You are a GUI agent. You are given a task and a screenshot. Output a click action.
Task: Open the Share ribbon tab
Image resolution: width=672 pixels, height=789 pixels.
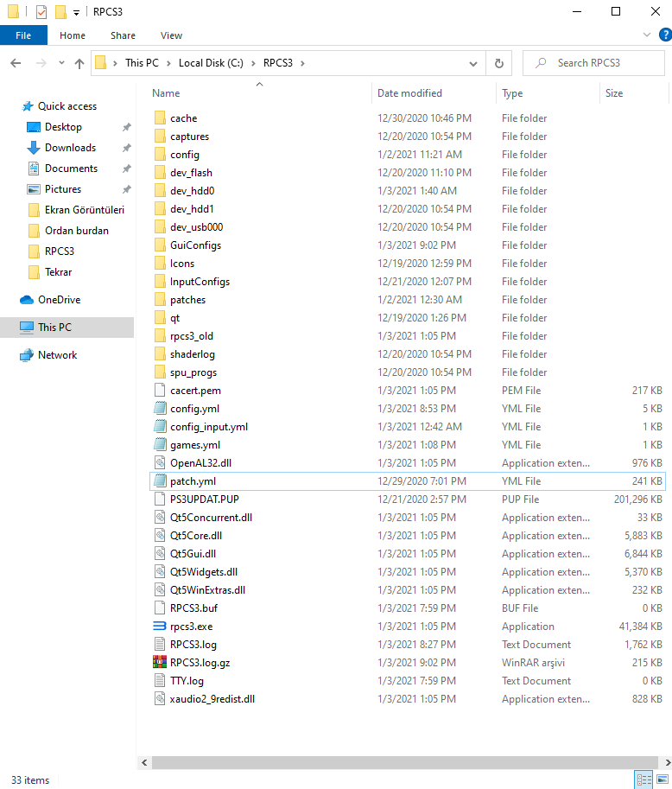point(123,35)
